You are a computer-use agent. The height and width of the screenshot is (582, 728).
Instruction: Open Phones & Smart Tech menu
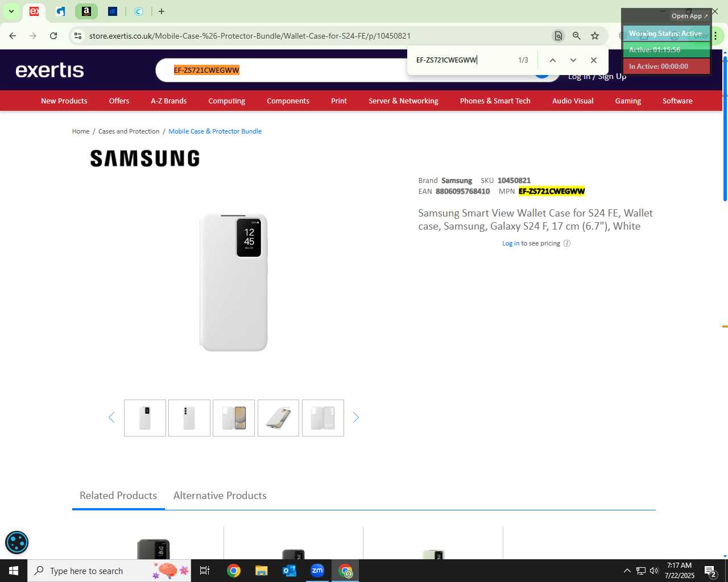click(x=495, y=101)
